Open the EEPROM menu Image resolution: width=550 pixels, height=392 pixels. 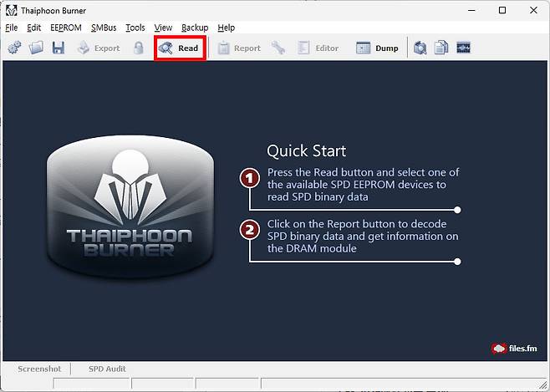65,28
